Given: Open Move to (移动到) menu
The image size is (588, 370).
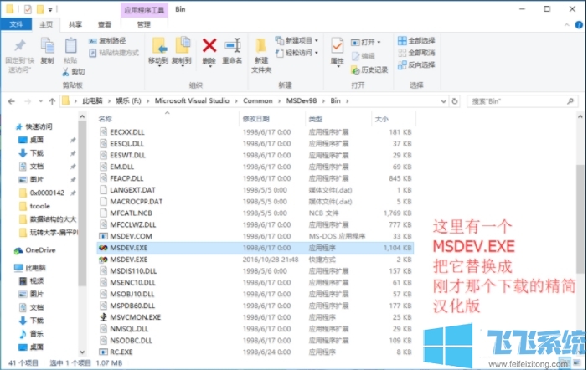Looking at the screenshot, I should 158,52.
